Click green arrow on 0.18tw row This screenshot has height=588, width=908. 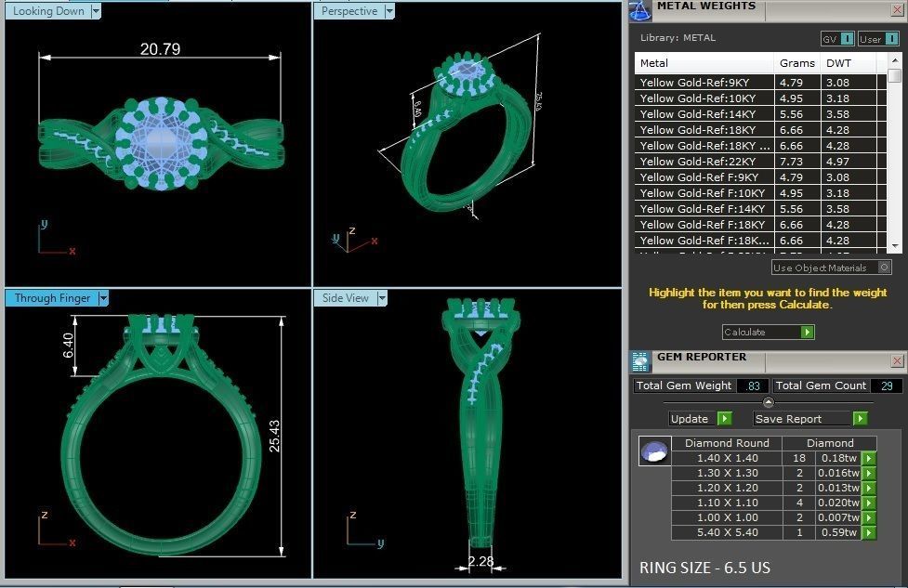click(x=869, y=458)
